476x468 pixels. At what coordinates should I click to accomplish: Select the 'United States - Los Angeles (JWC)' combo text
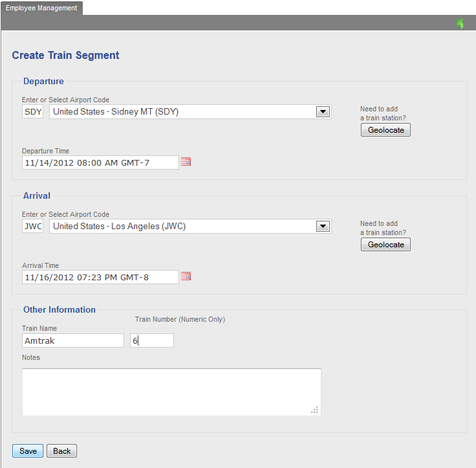[119, 226]
